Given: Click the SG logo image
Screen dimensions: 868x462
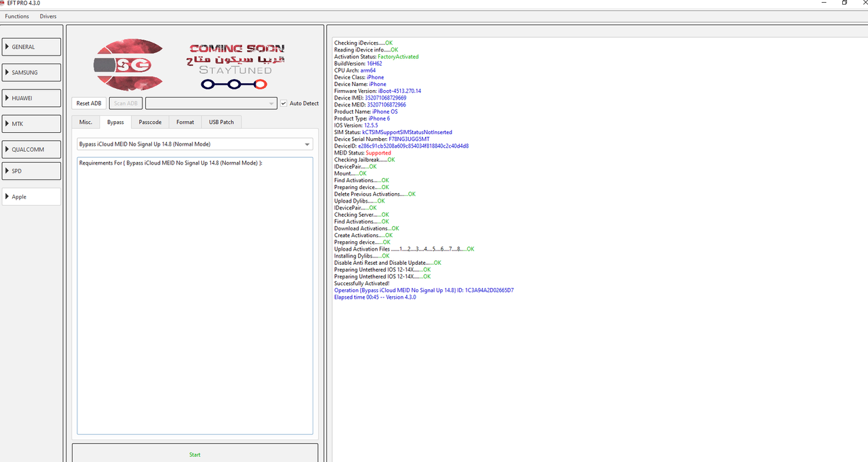Looking at the screenshot, I should [x=129, y=65].
